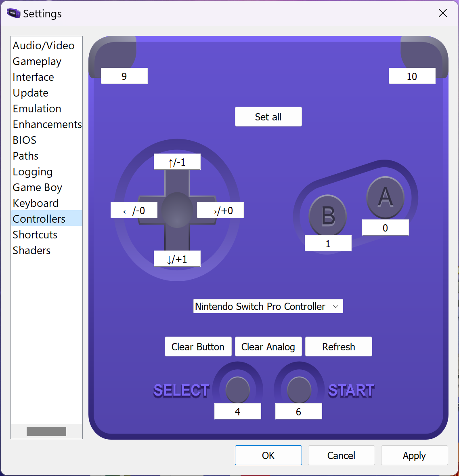The image size is (459, 476).
Task: Click the D-pad center circle
Action: coord(177,211)
